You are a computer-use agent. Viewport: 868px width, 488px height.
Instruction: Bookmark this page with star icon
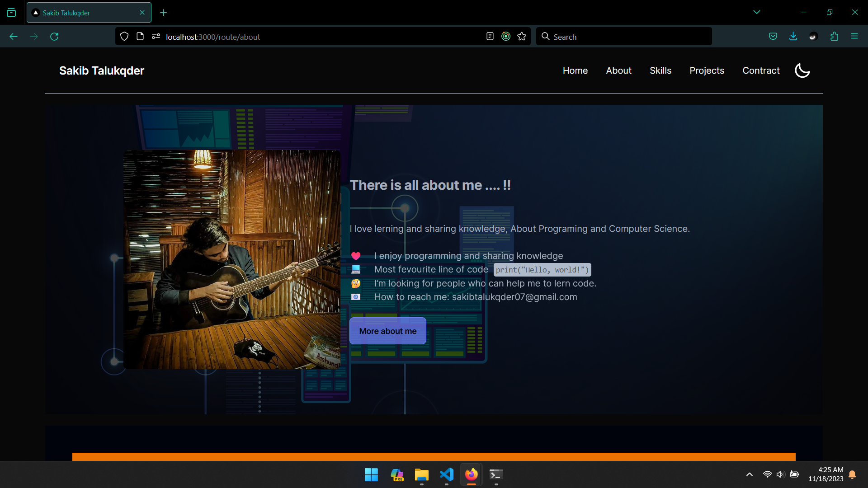(x=522, y=37)
